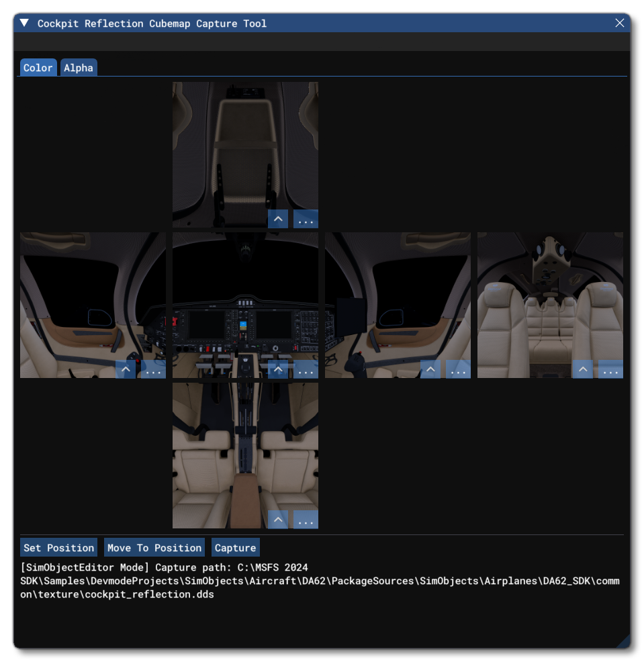Click the up-arrow on the rear seats face

(583, 369)
